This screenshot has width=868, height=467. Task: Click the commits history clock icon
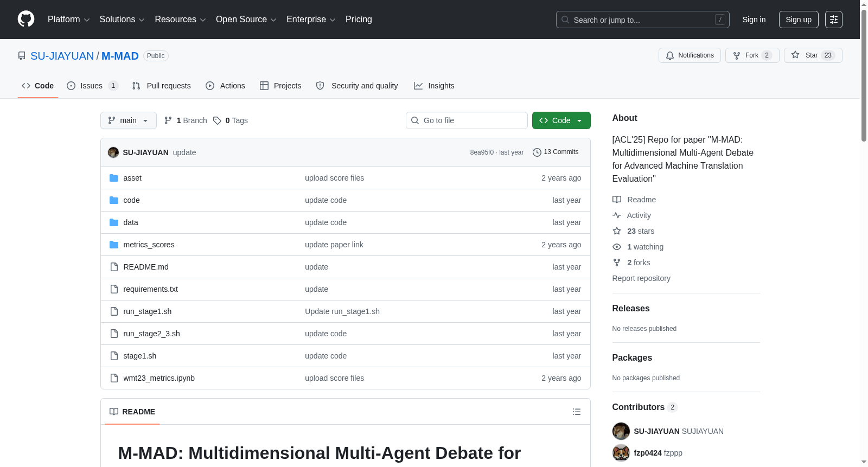click(x=537, y=152)
